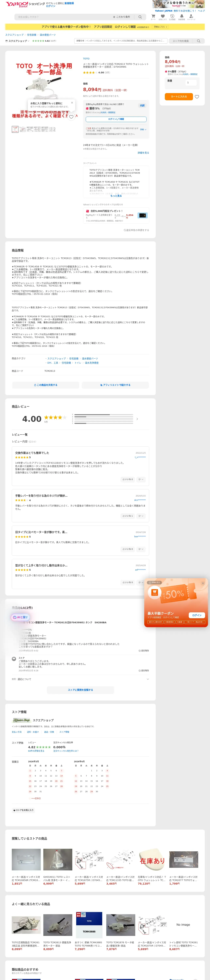Click the heart icon on the product image
210x980 pixels.
[71, 117]
